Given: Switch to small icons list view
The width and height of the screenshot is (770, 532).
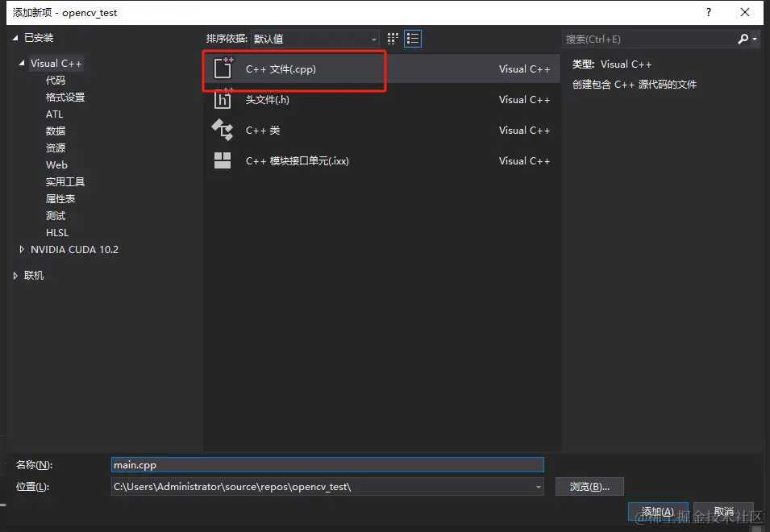Looking at the screenshot, I should pyautogui.click(x=412, y=38).
